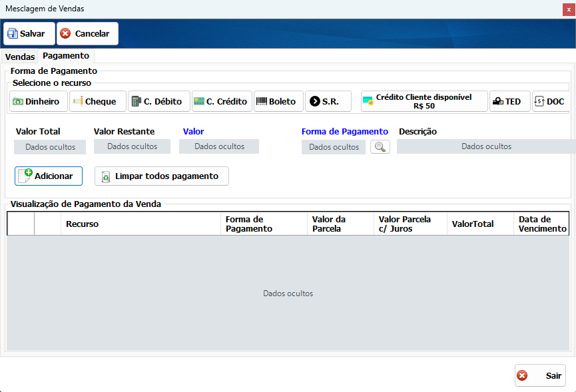Click Adicionar to add payment
The height and width of the screenshot is (392, 576).
click(49, 176)
